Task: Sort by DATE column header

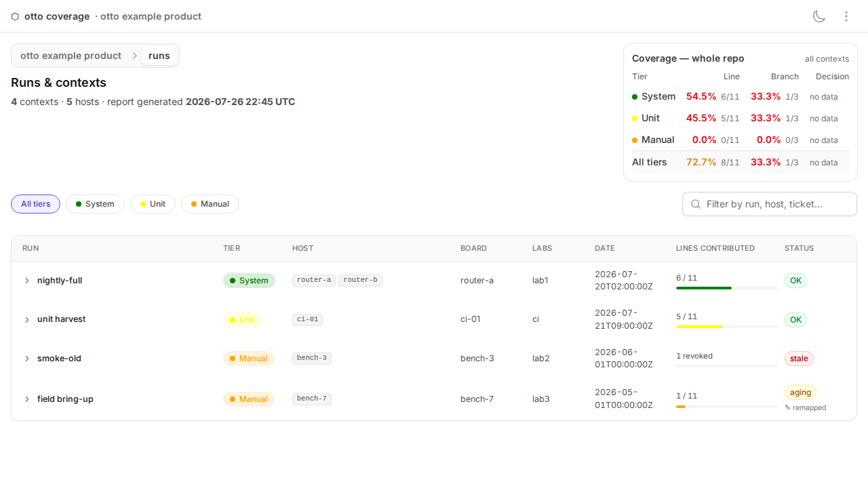Action: (605, 248)
